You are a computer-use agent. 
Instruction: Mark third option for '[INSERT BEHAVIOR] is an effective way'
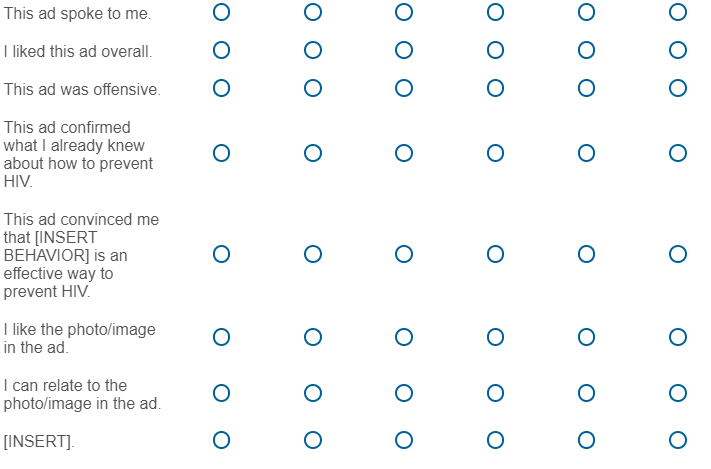(x=404, y=254)
